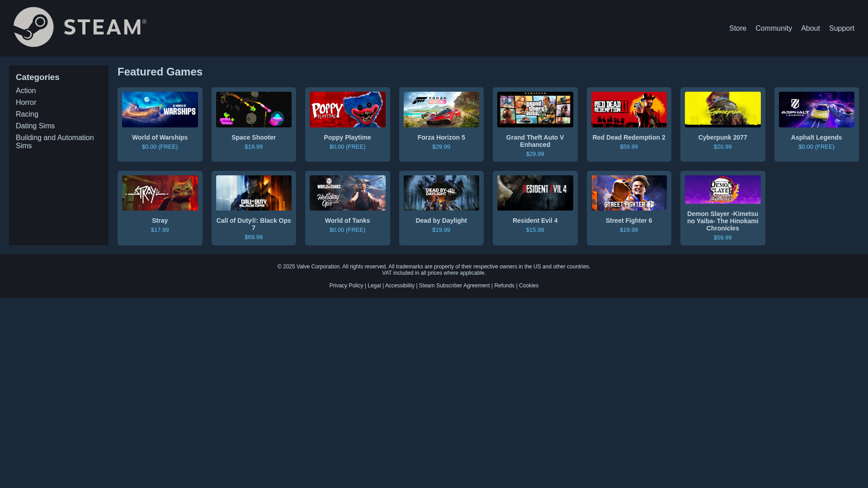Screen dimensions: 868x488
Task: Select the Action category
Action: (26, 91)
